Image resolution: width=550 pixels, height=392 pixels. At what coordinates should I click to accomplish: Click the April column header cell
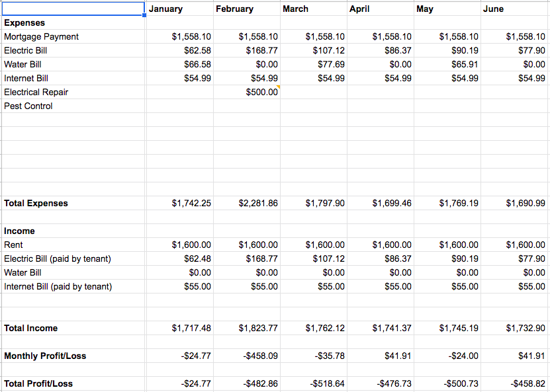coord(381,9)
